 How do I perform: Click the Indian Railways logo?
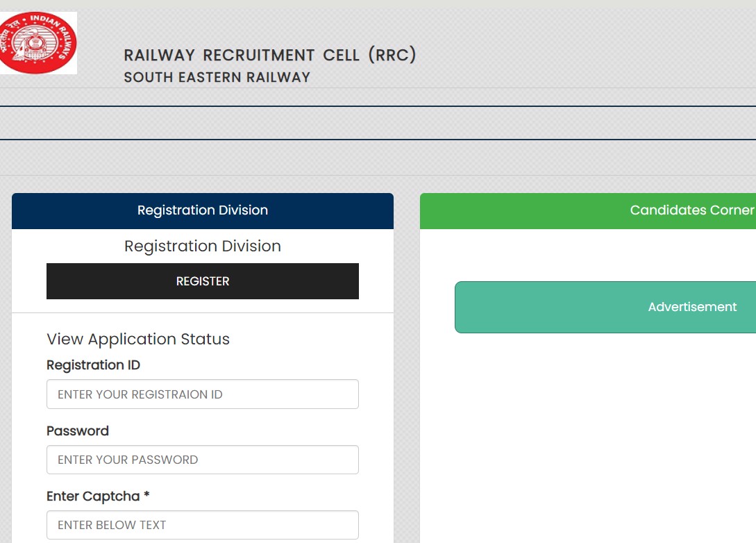tap(38, 43)
